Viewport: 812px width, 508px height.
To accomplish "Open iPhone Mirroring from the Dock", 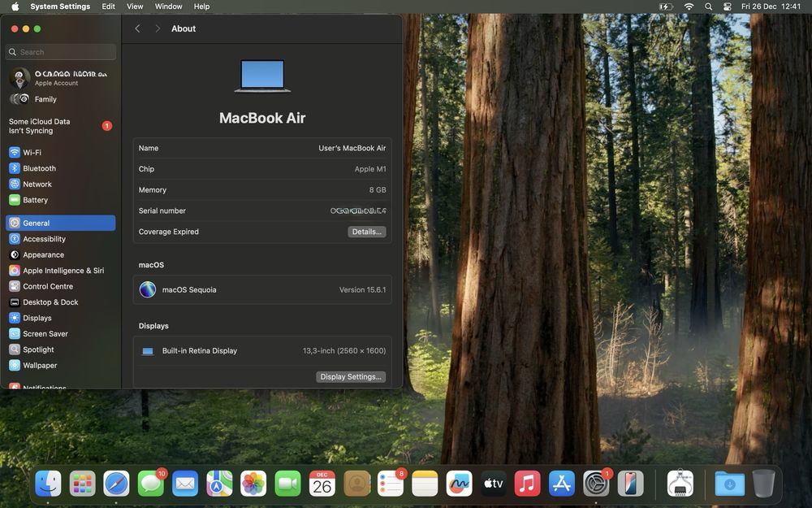I will point(630,484).
